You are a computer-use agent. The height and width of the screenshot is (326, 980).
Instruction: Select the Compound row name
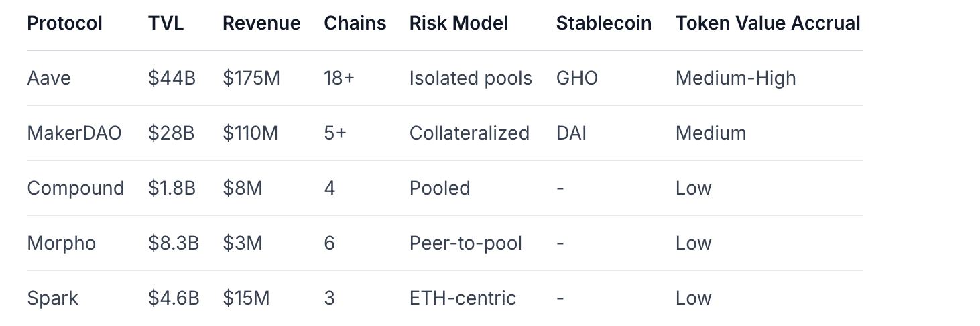tap(76, 188)
